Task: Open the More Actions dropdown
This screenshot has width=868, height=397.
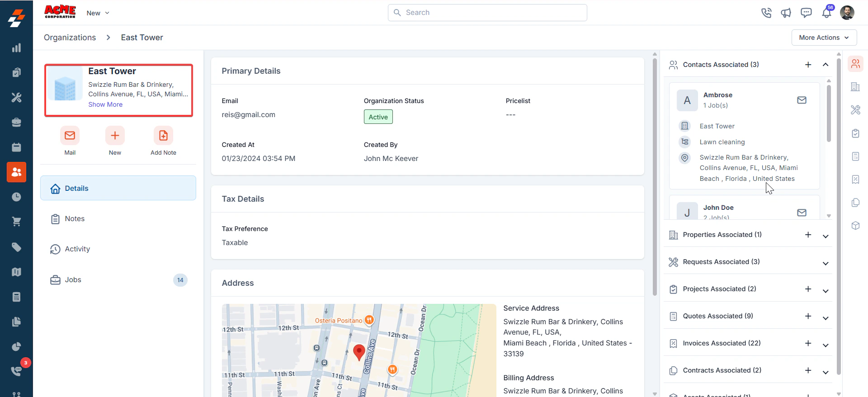Action: point(824,38)
